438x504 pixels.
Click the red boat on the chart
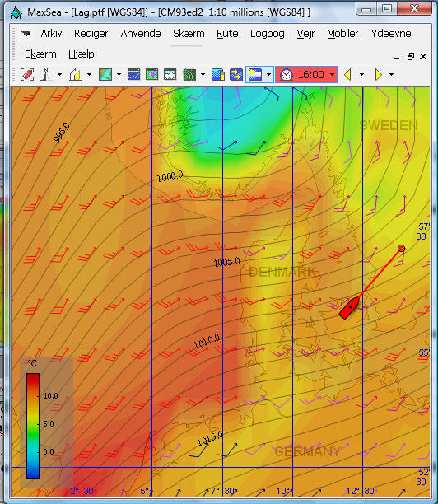pyautogui.click(x=350, y=308)
